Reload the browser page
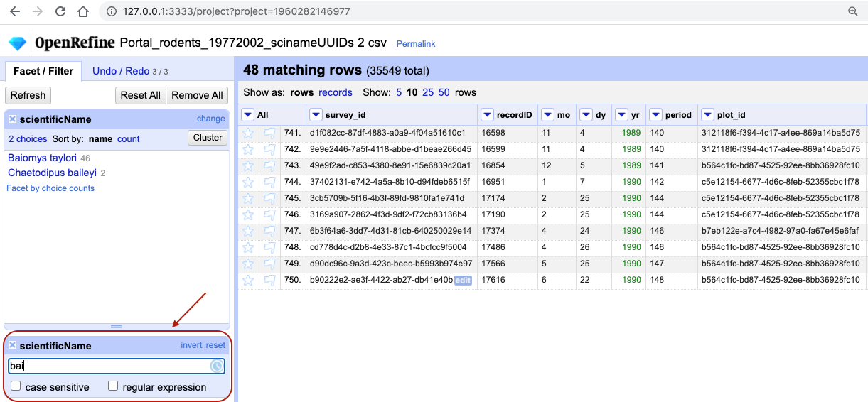 [60, 12]
